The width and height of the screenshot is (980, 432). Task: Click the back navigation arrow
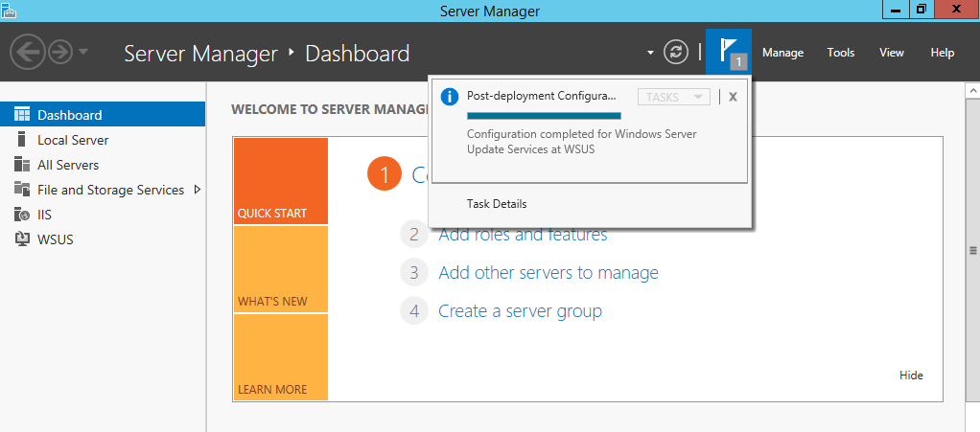(28, 53)
